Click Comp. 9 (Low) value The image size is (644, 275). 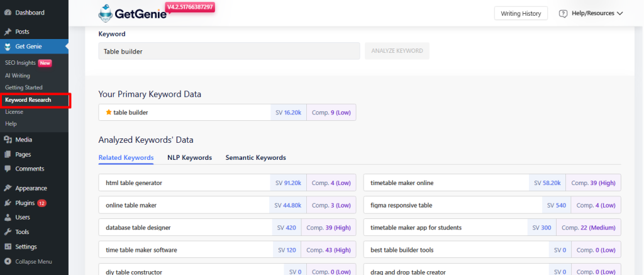click(331, 112)
